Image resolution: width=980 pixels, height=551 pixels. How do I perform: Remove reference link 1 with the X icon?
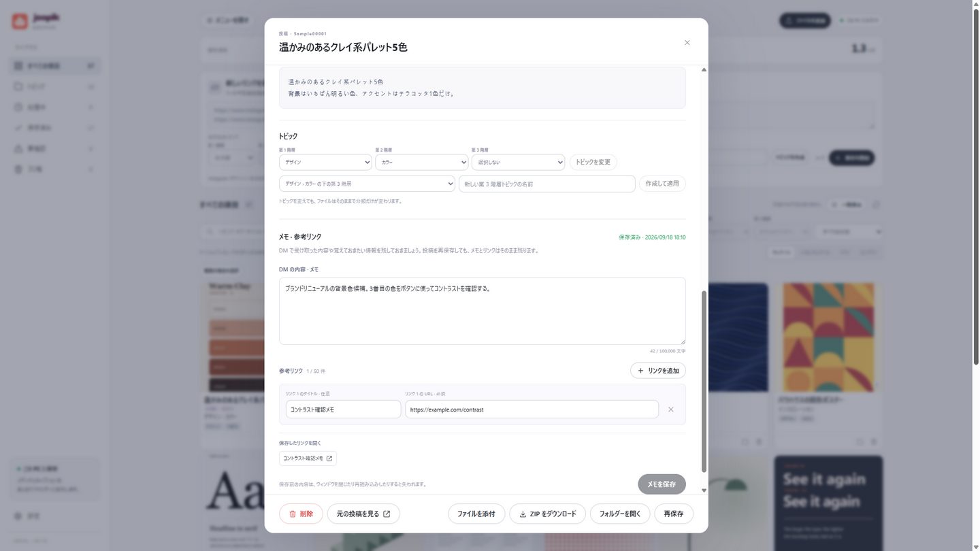pyautogui.click(x=670, y=410)
